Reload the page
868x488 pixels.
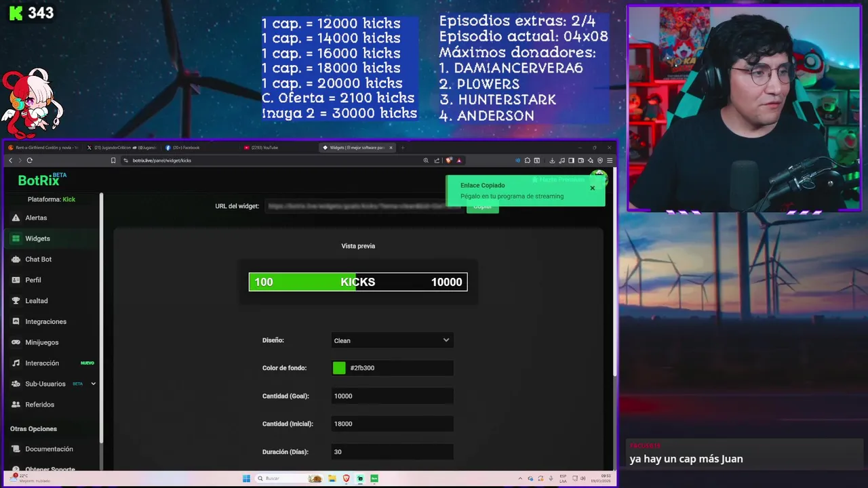[30, 160]
